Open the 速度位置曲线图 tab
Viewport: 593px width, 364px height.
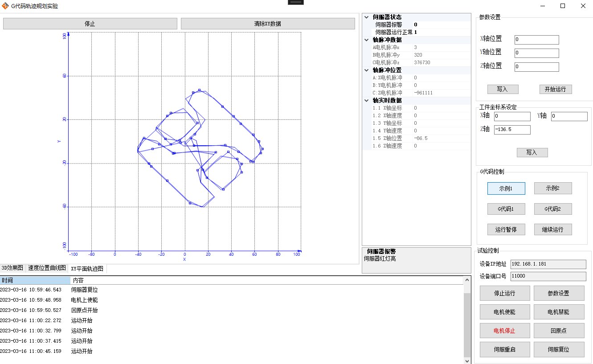click(x=47, y=268)
